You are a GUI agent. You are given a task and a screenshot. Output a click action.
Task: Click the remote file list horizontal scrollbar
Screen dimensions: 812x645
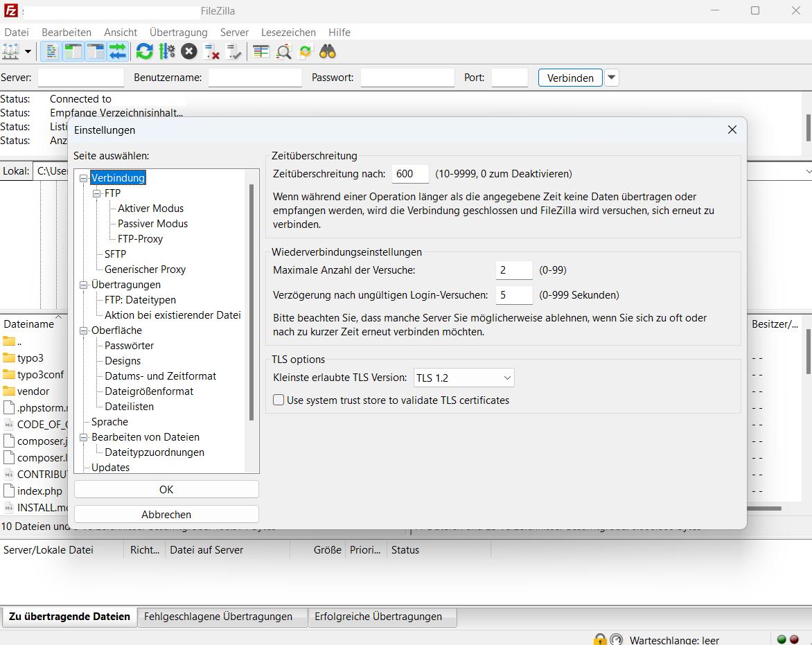click(x=764, y=509)
